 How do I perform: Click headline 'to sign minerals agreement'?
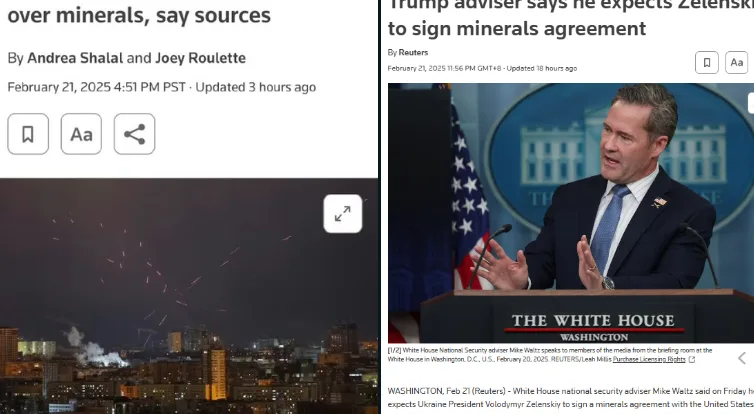517,29
